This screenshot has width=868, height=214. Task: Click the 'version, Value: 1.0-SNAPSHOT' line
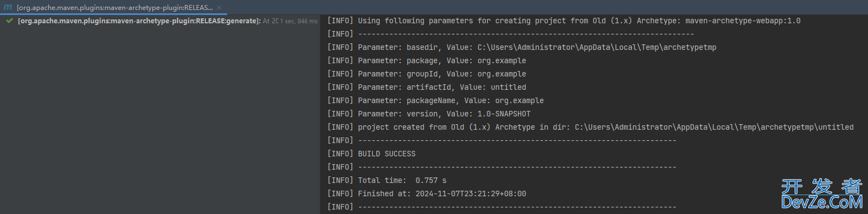[x=469, y=114]
